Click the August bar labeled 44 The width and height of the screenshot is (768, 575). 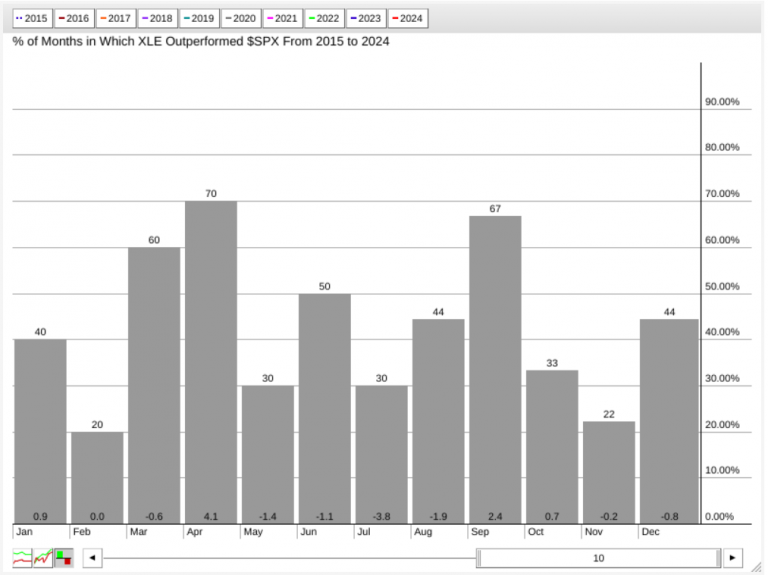click(438, 421)
